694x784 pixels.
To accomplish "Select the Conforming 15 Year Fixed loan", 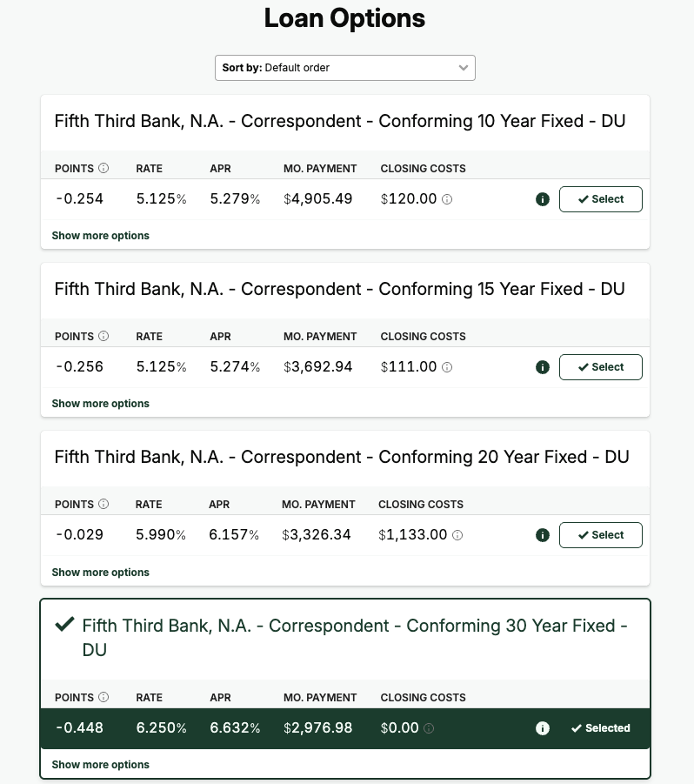I will click(x=600, y=367).
